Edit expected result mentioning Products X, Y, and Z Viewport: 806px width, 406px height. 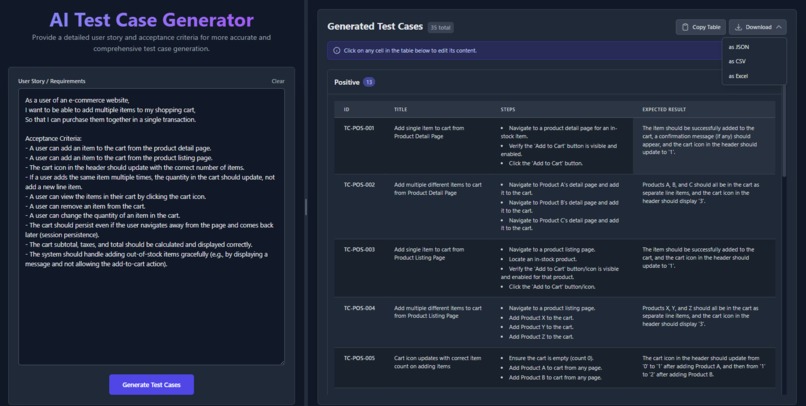point(704,322)
